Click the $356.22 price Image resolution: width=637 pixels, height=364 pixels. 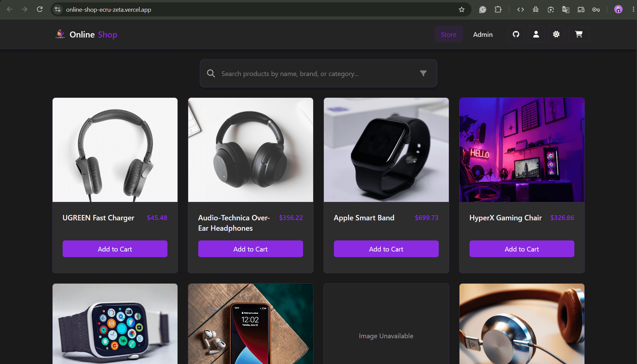(291, 218)
